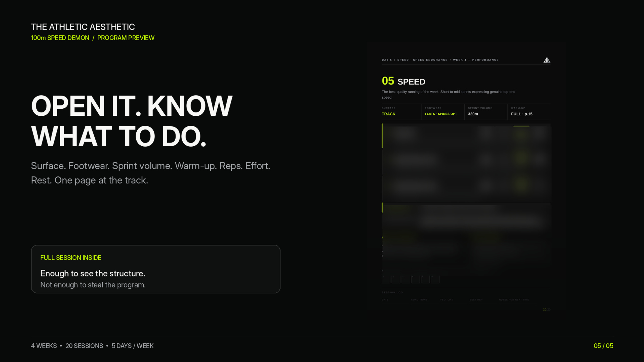The width and height of the screenshot is (644, 362).
Task: Click 'OPEN IT. KNOW' headline line
Action: (x=132, y=106)
